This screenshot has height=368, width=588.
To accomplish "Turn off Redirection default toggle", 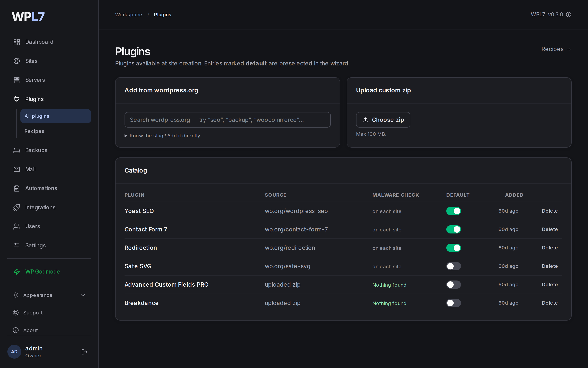I will click(x=453, y=248).
